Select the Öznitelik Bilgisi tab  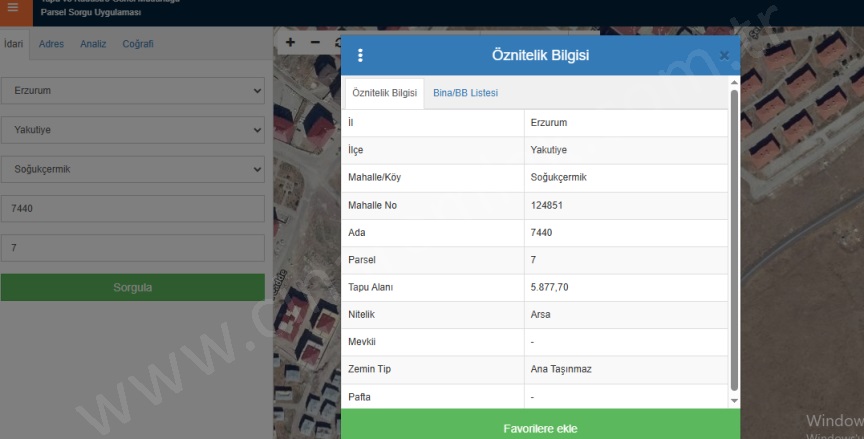click(x=385, y=93)
